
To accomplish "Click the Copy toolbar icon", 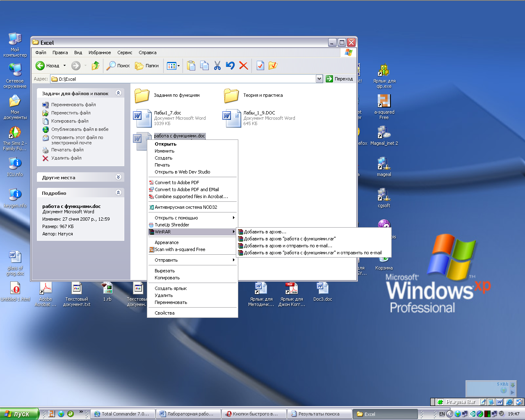I will 204,66.
